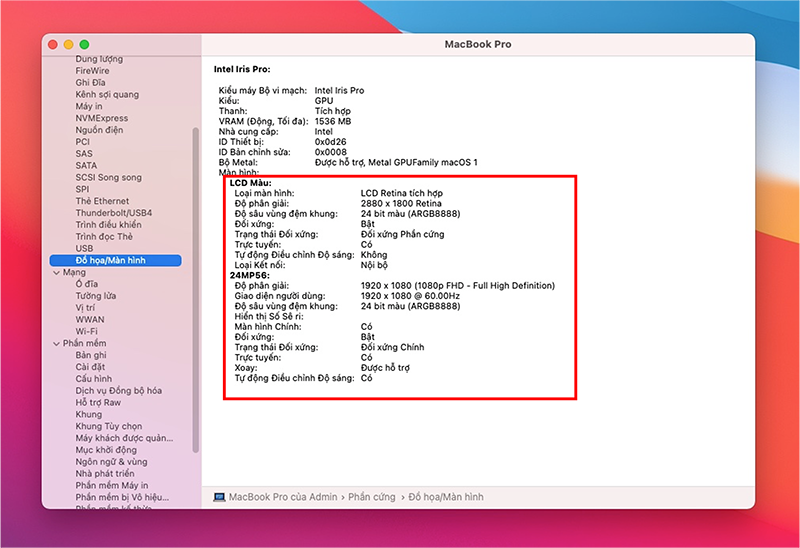Open Trình điều khiển entry
The image size is (800, 548).
[108, 225]
